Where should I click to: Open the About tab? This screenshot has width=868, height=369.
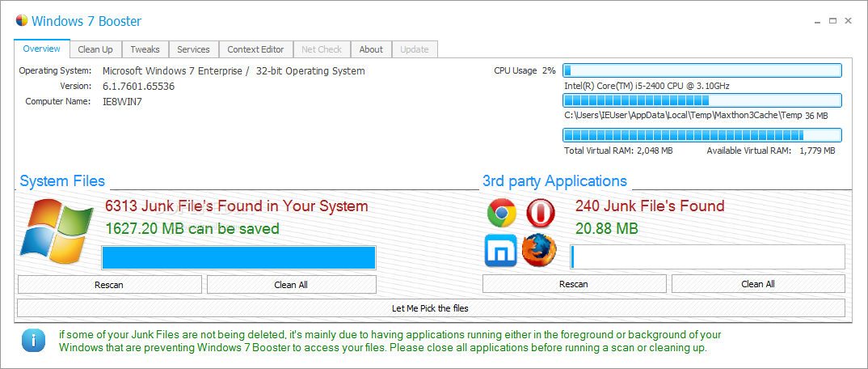371,49
